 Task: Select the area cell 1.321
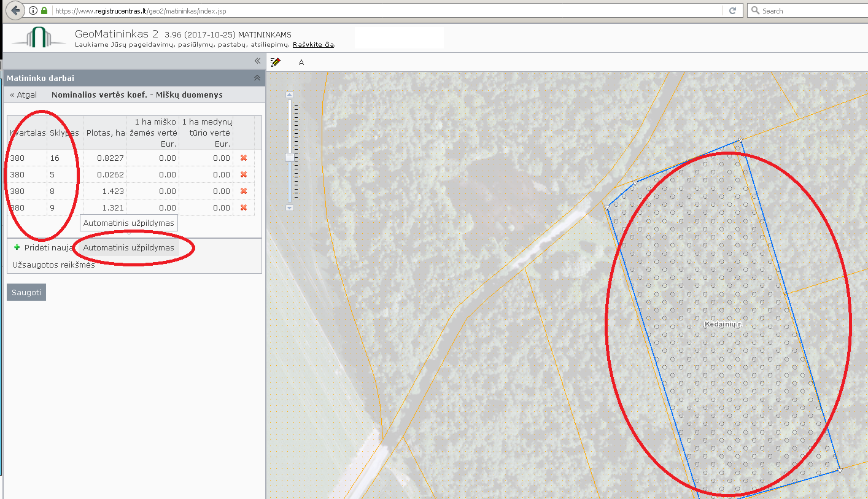tap(106, 207)
